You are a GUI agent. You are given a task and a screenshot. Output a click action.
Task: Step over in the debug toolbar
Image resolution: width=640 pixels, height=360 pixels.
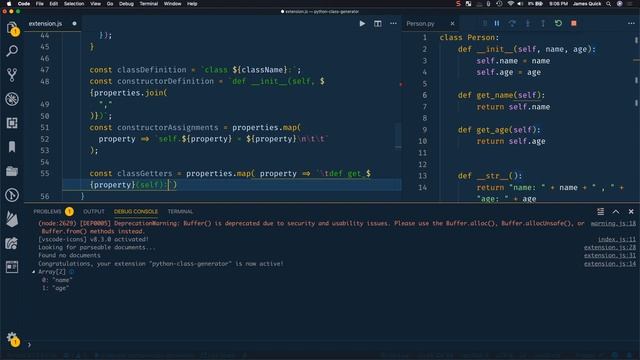(512, 23)
